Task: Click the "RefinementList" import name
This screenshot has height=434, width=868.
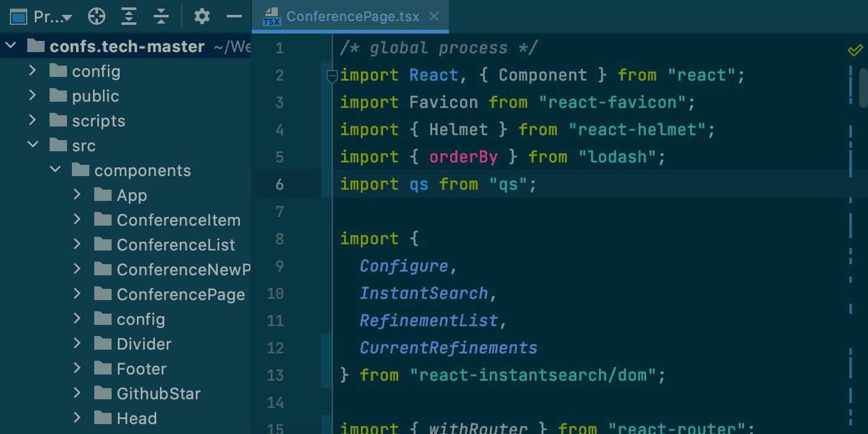Action: click(429, 321)
